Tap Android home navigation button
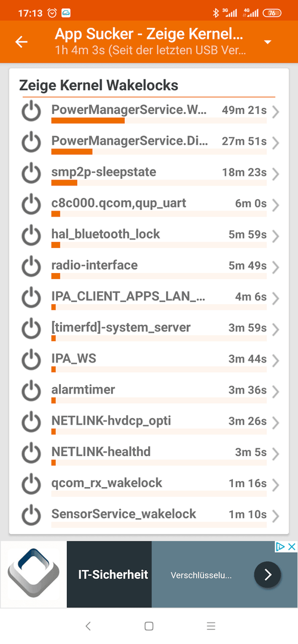This screenshot has width=298, height=644. point(149,626)
